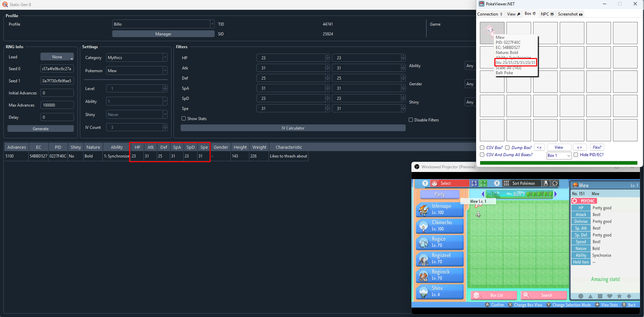Toggle the Disable Filters checkbox
This screenshot has width=644, height=317.
411,120
